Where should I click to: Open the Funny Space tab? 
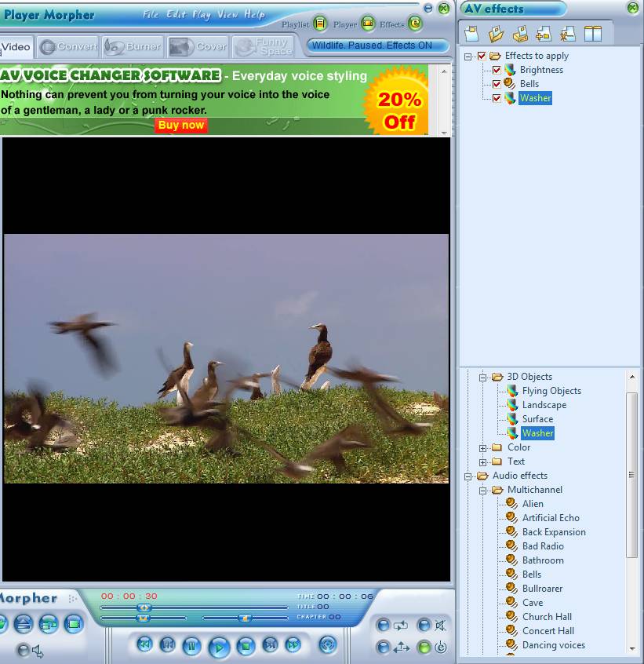click(264, 46)
